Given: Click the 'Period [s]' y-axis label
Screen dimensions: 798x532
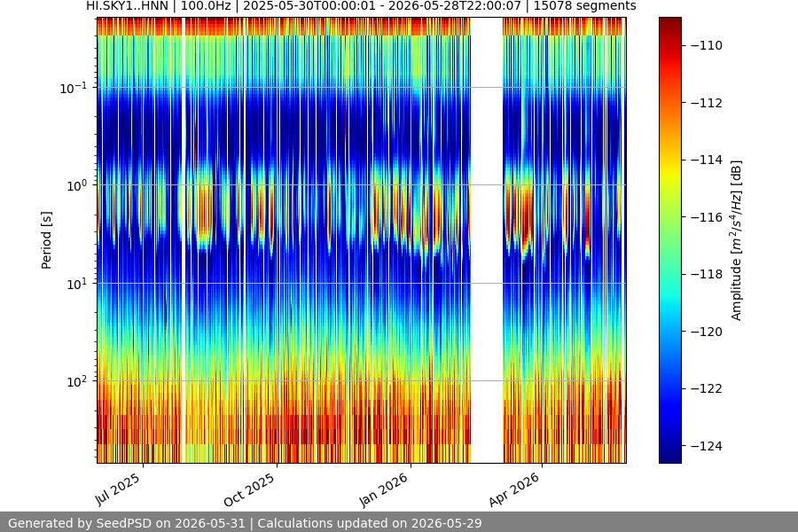Looking at the screenshot, I should pyautogui.click(x=46, y=240).
